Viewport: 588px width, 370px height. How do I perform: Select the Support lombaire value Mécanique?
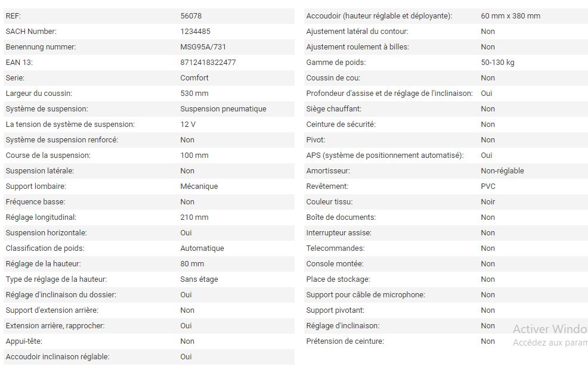(x=199, y=186)
